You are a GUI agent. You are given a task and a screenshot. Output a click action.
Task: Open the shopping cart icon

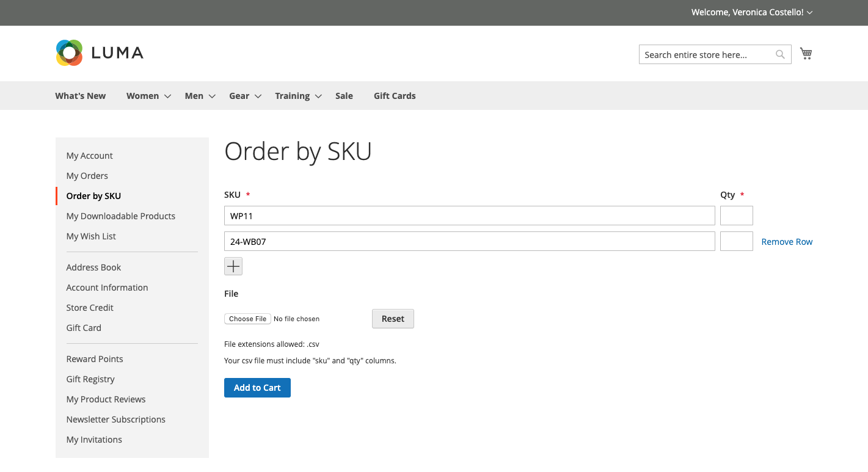[806, 53]
